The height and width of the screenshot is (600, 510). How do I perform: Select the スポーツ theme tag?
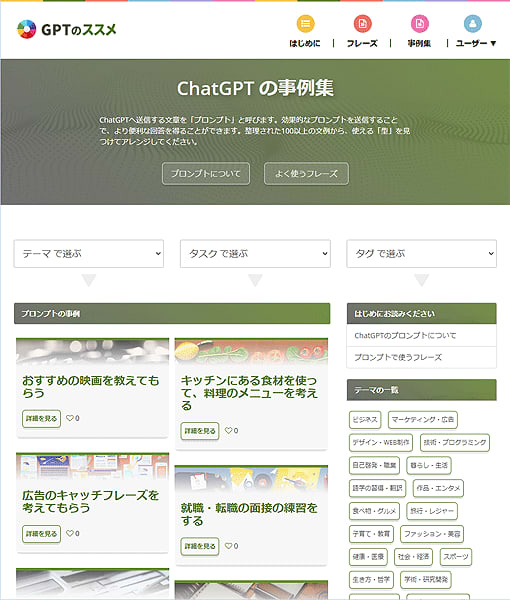456,557
